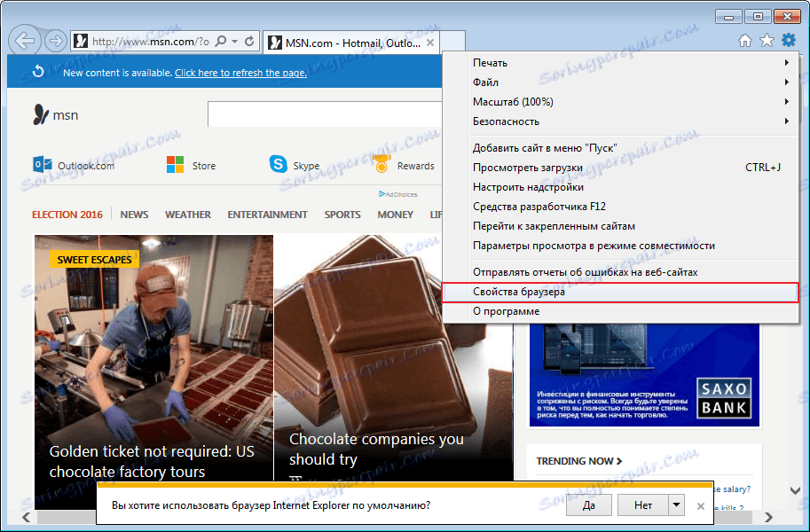Open a new tab button

pyautogui.click(x=453, y=42)
